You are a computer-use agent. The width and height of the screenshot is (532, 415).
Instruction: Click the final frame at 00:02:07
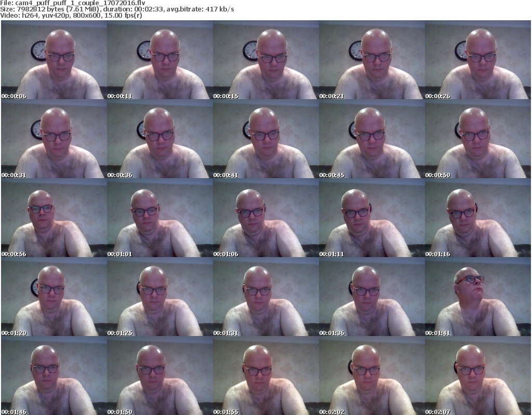click(478, 376)
